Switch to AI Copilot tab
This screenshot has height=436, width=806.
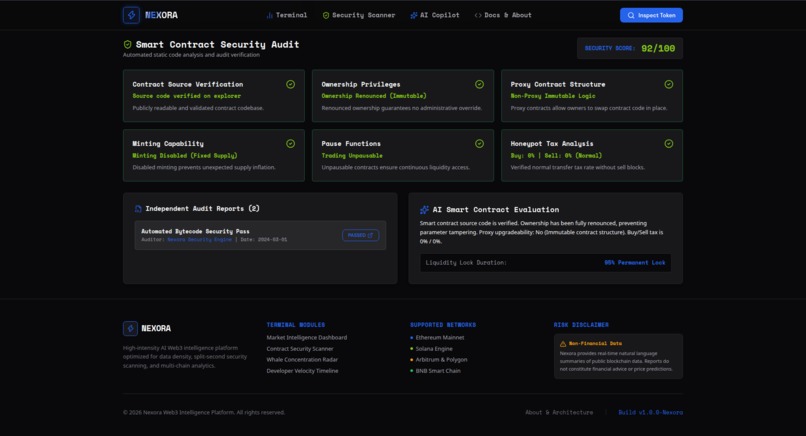click(435, 15)
